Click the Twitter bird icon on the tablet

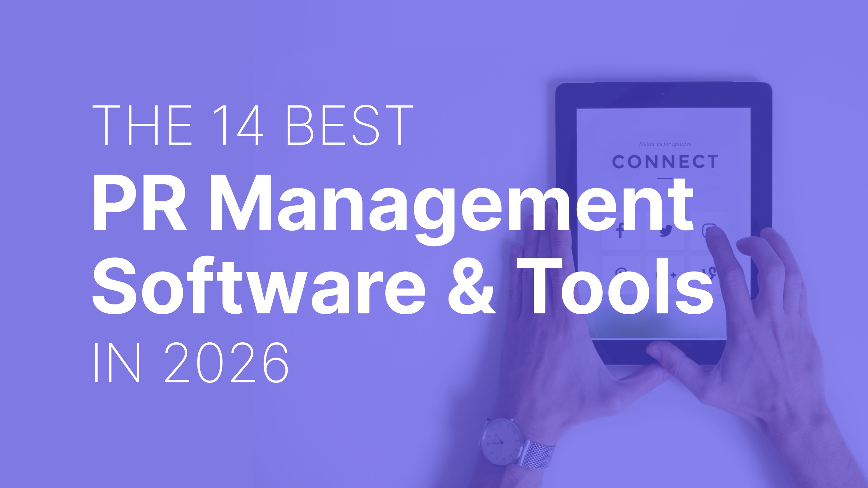[666, 231]
